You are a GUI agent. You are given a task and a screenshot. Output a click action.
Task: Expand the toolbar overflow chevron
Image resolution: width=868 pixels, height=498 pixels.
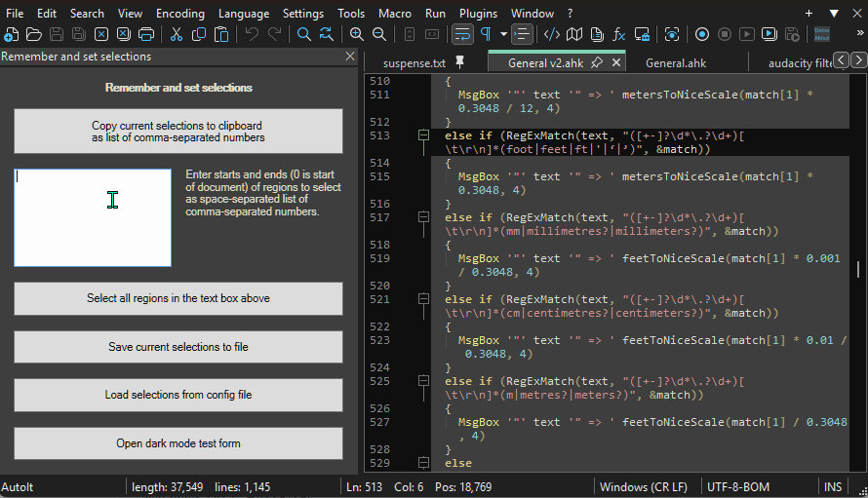(x=859, y=33)
